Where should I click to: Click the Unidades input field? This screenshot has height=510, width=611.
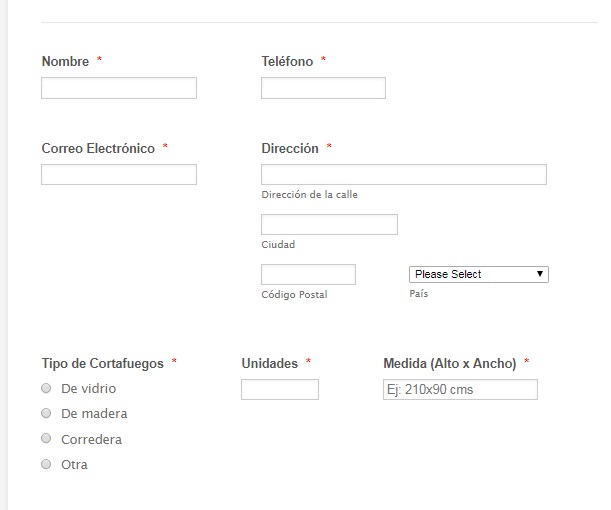pos(280,389)
